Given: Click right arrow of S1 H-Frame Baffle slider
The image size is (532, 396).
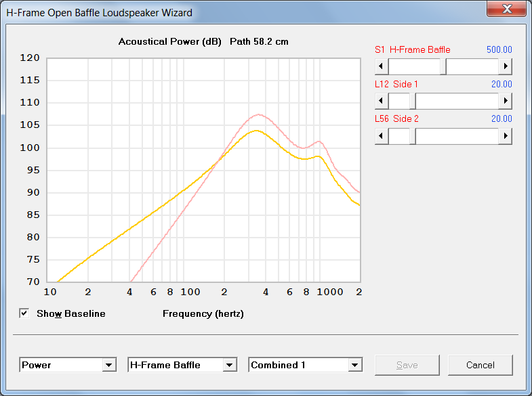Looking at the screenshot, I should (505, 66).
